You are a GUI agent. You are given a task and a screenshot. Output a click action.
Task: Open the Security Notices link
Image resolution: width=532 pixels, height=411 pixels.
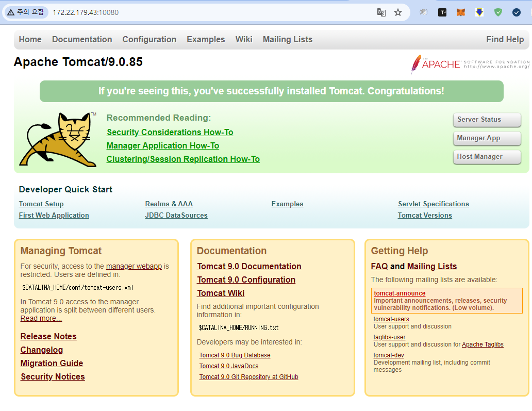53,377
